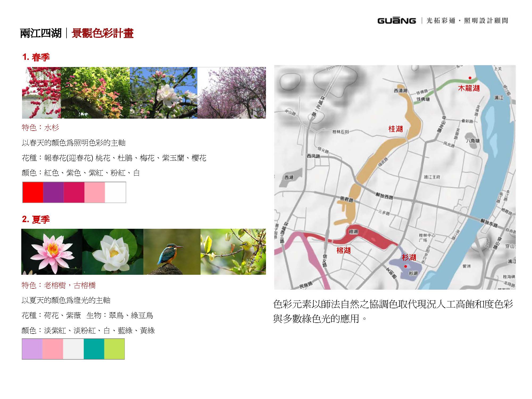532x399 pixels.
Task: Open the pink water lily photo
Action: 52,252
